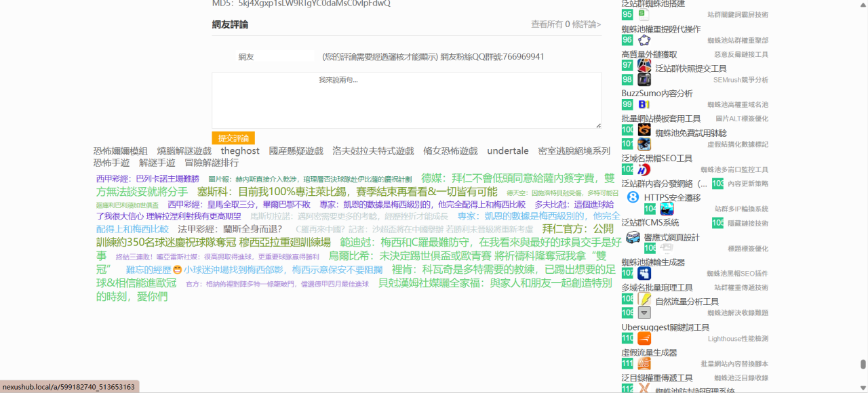Click the orange icon beside rank 110
The image size is (868, 393).
(644, 338)
